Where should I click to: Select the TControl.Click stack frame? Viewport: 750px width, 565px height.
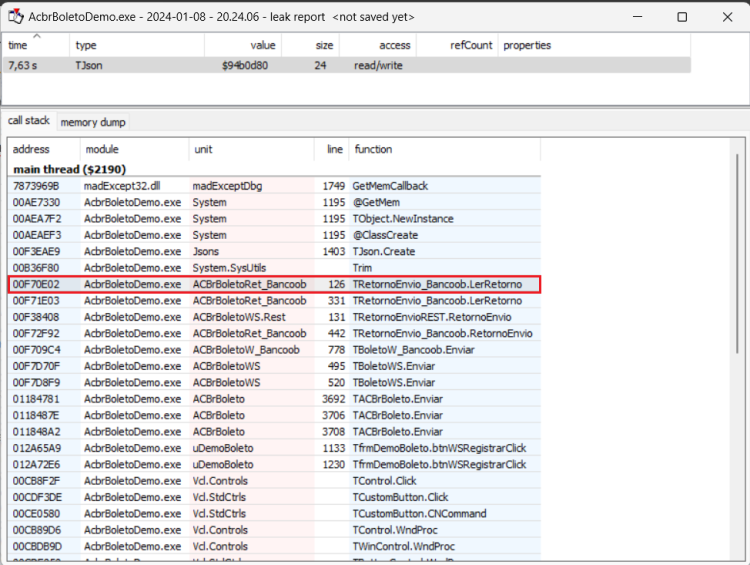point(274,481)
